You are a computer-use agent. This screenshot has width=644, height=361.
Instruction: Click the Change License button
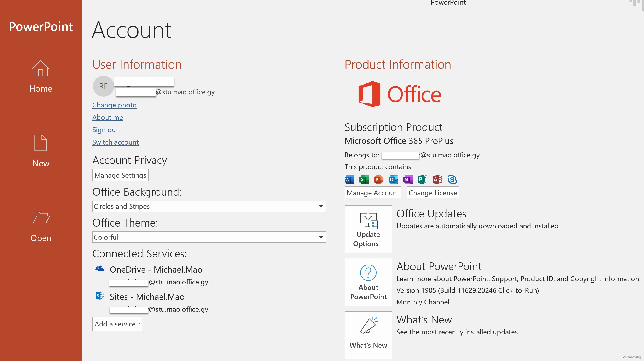[432, 192]
